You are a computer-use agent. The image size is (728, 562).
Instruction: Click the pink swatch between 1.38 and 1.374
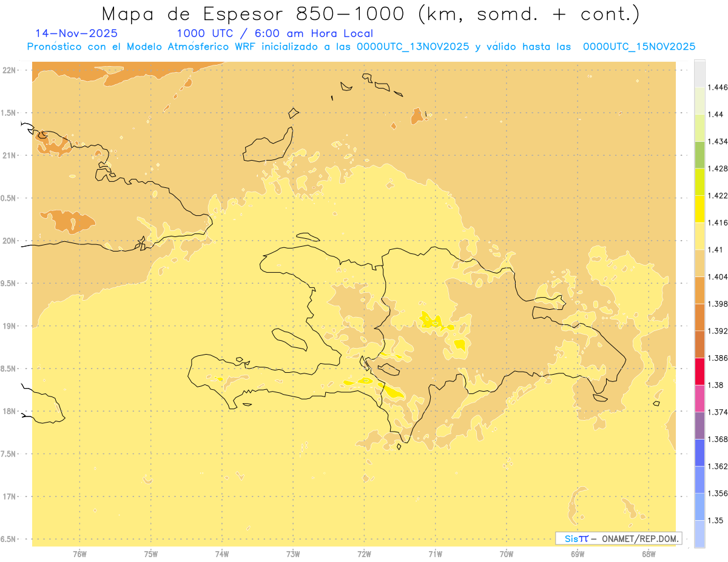tap(699, 398)
